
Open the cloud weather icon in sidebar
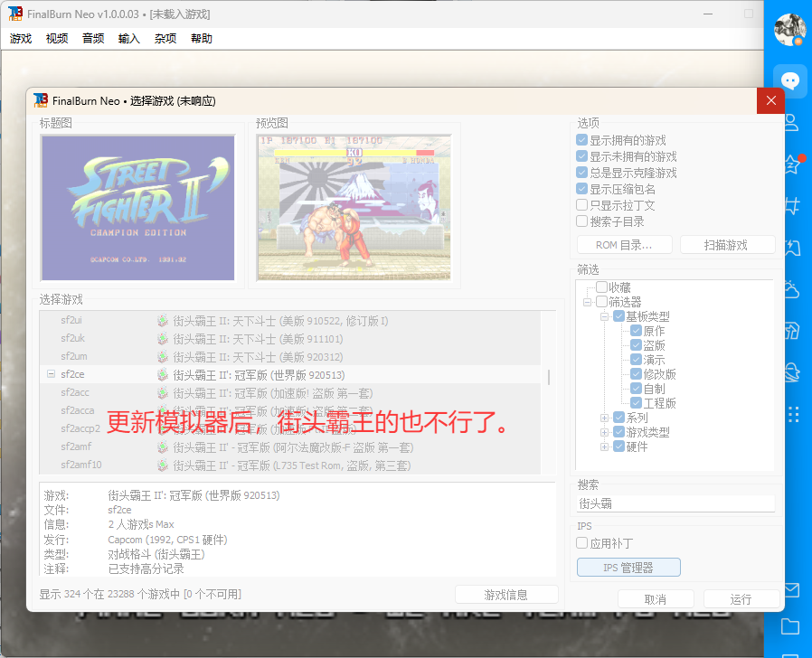pyautogui.click(x=792, y=289)
